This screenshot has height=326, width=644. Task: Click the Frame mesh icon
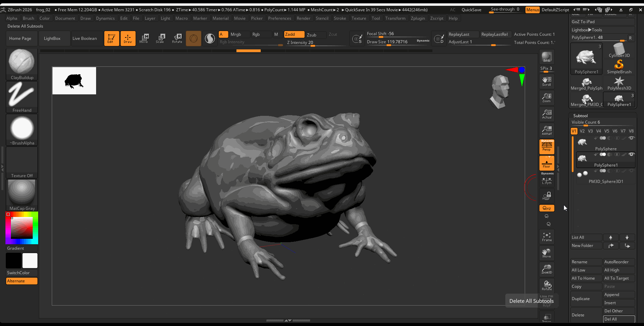click(x=547, y=237)
